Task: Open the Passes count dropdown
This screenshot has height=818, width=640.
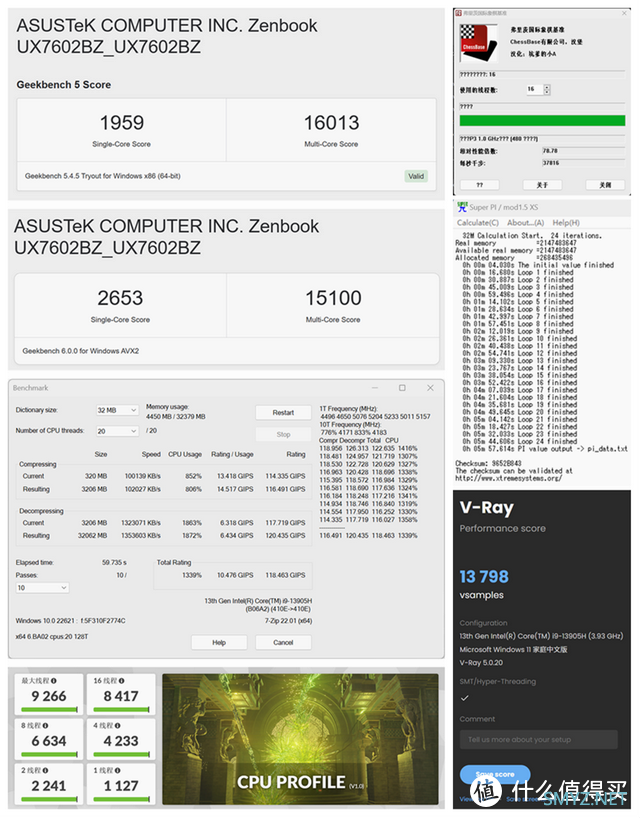Action: [x=42, y=588]
